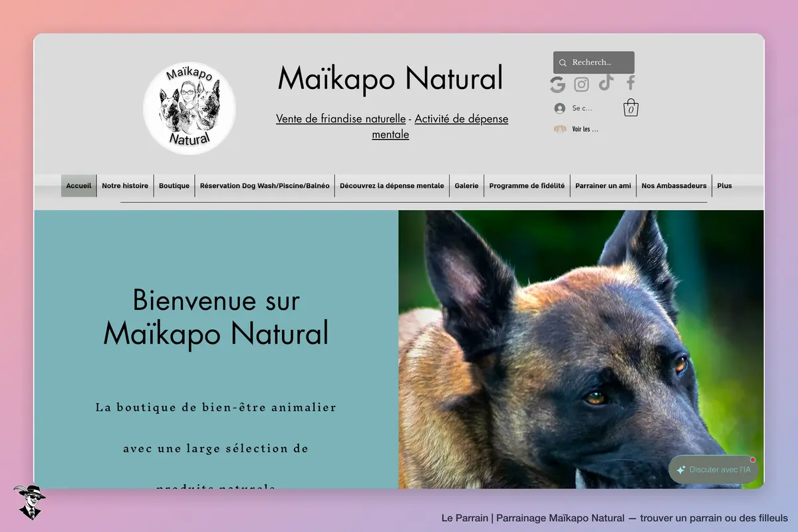The image size is (798, 532).
Task: Open Programme de fidélité page
Action: tap(527, 186)
